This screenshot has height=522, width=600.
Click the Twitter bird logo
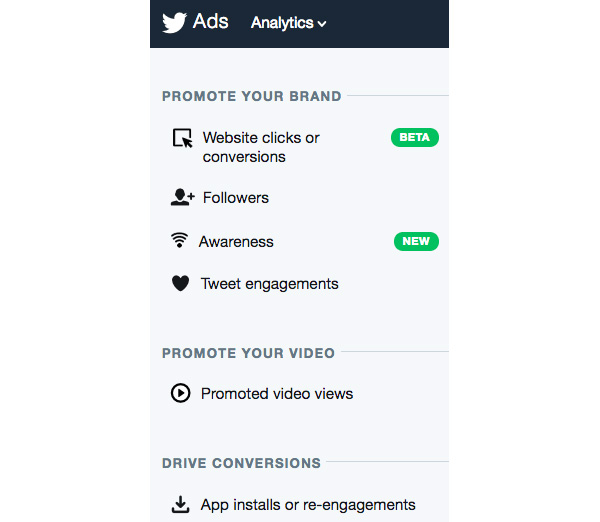point(174,22)
